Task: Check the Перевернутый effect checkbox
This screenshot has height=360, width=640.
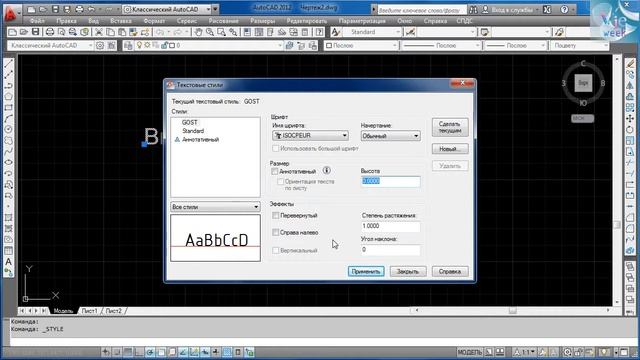Action: coord(276,215)
